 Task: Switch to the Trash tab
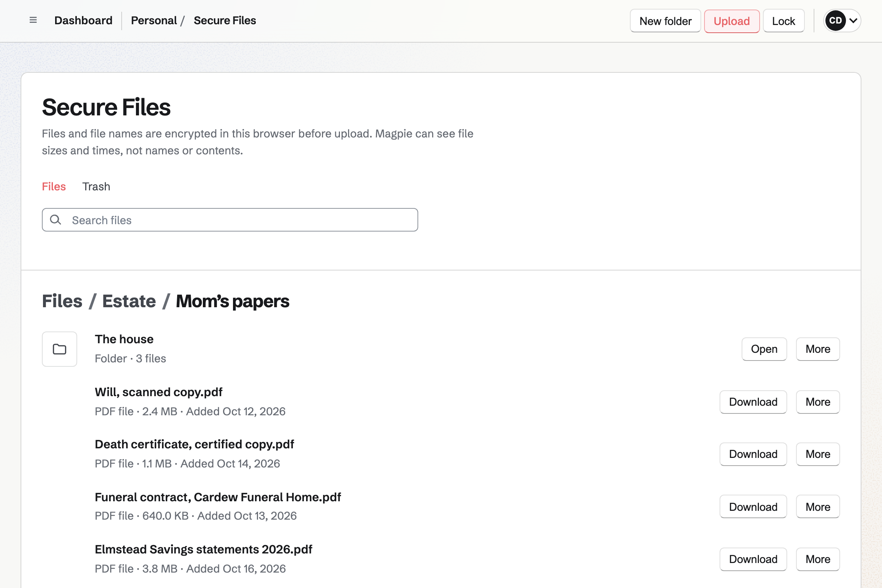tap(96, 186)
